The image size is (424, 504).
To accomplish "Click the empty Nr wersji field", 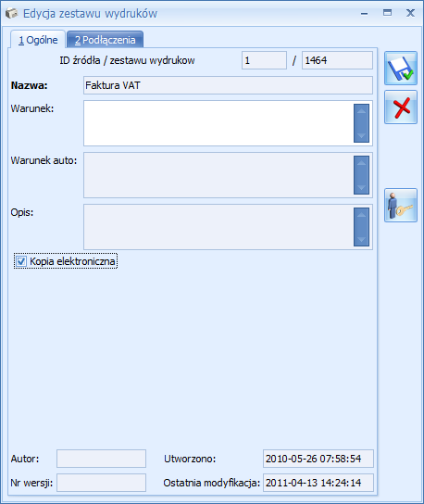I will (x=101, y=483).
